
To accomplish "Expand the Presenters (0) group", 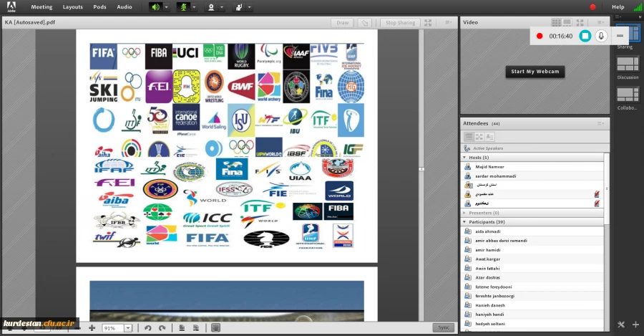I will (x=465, y=213).
